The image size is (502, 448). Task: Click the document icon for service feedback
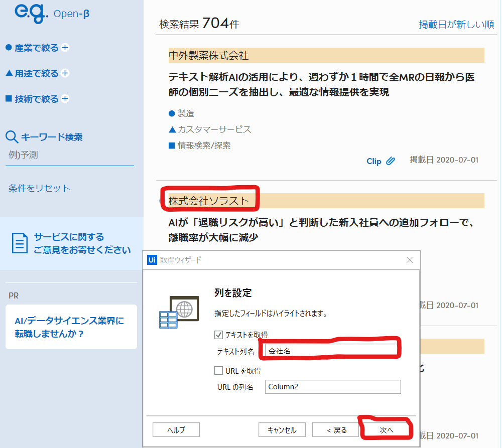pos(20,243)
